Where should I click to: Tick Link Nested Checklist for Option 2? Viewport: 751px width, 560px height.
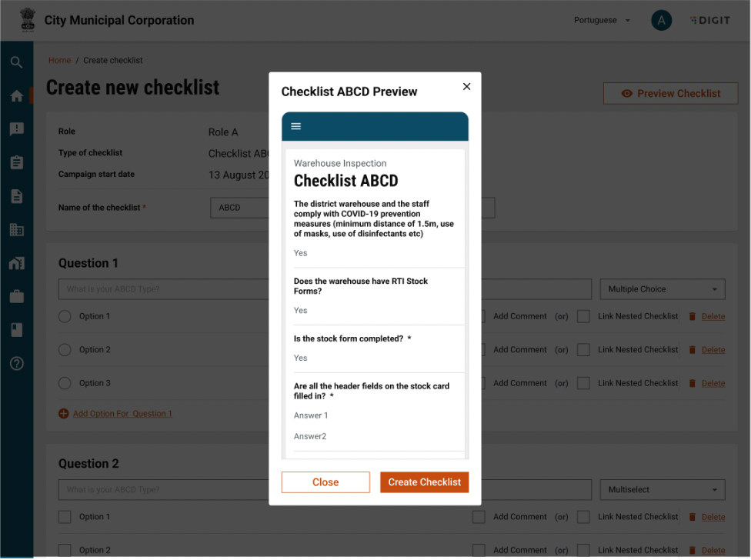pos(584,350)
